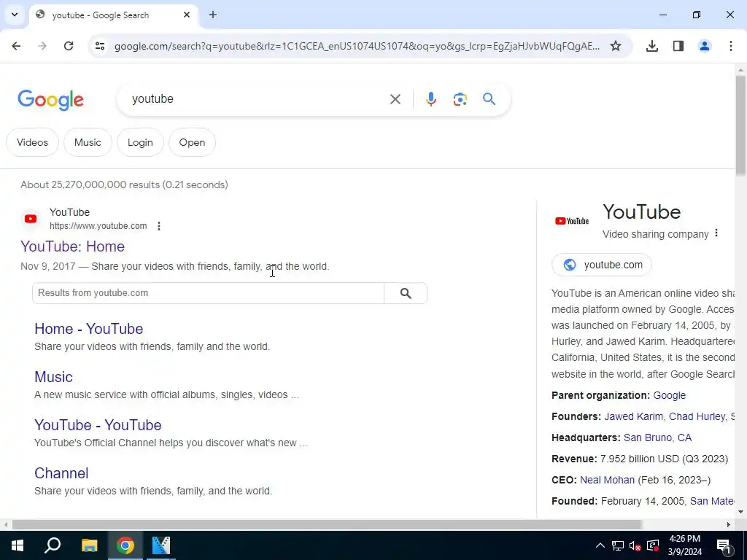Open the Home - YouTube sitelink

tap(88, 329)
